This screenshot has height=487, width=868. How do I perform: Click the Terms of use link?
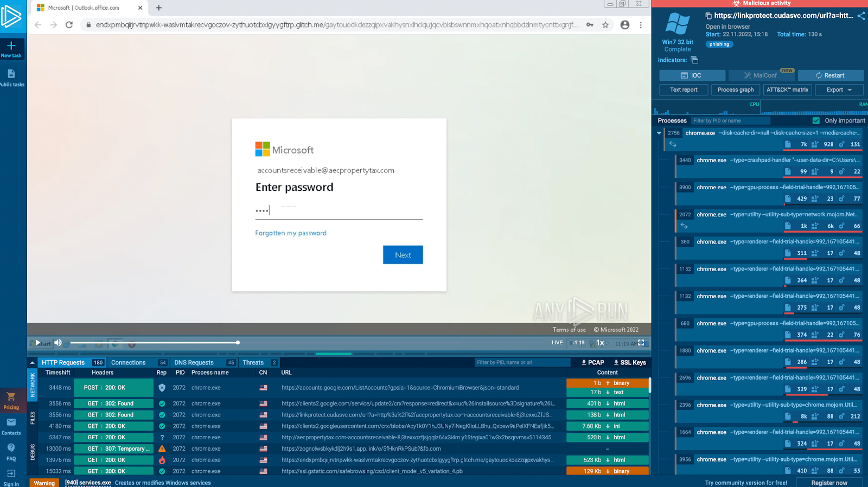(569, 330)
